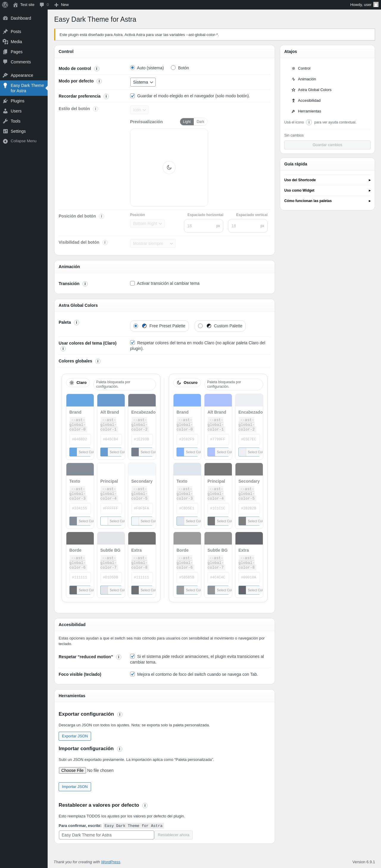
Task: Click the moon icon in preview box
Action: point(169,168)
